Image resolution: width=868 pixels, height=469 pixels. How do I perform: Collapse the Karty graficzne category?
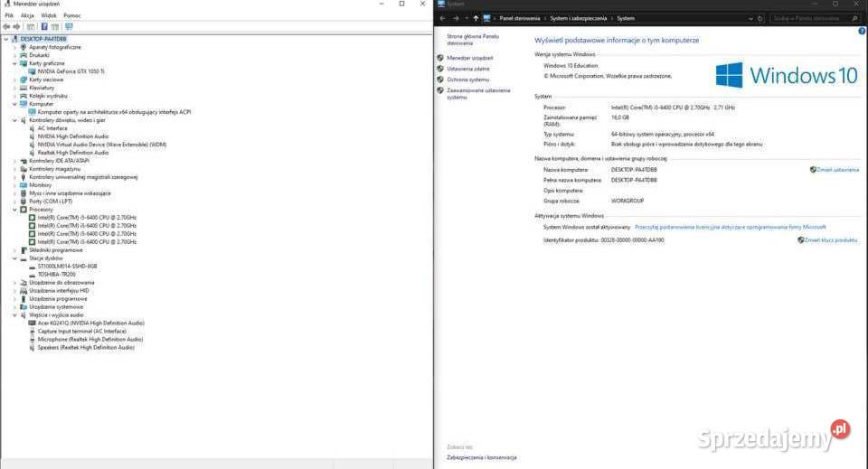tap(14, 63)
